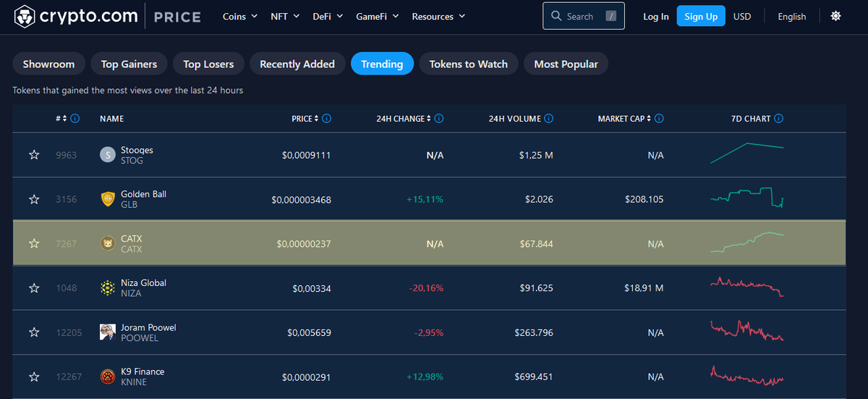Screen dimensions: 868x399
Task: Click the Sign Up button
Action: coord(701,16)
